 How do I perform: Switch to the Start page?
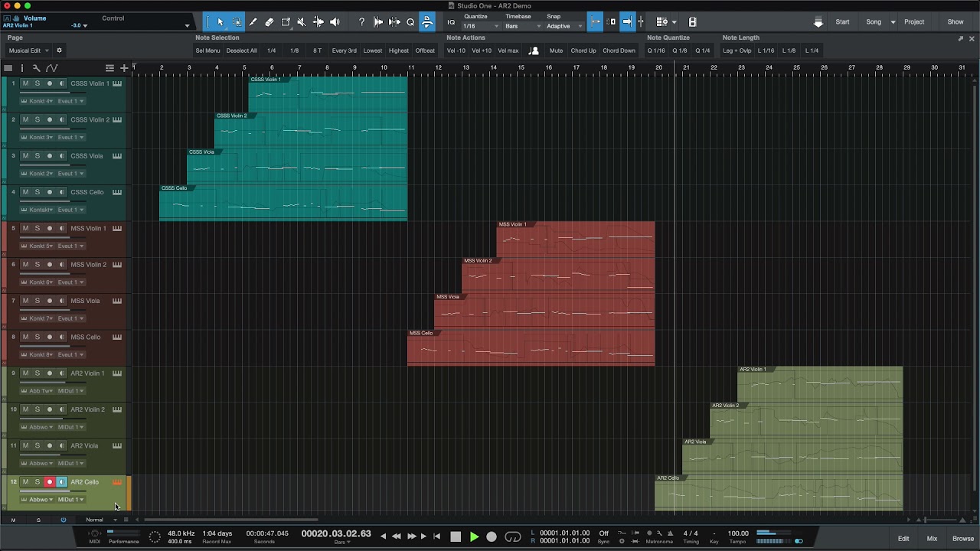coord(842,22)
